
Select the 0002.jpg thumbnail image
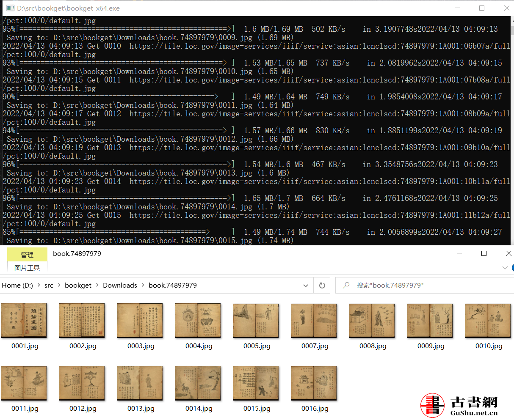(x=82, y=321)
